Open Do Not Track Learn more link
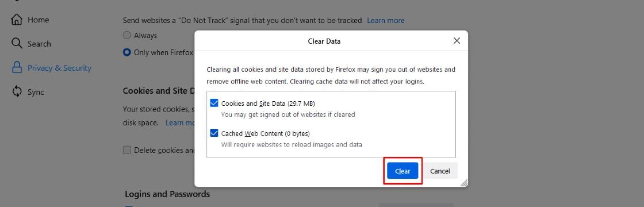This screenshot has height=207, width=644. tap(386, 21)
